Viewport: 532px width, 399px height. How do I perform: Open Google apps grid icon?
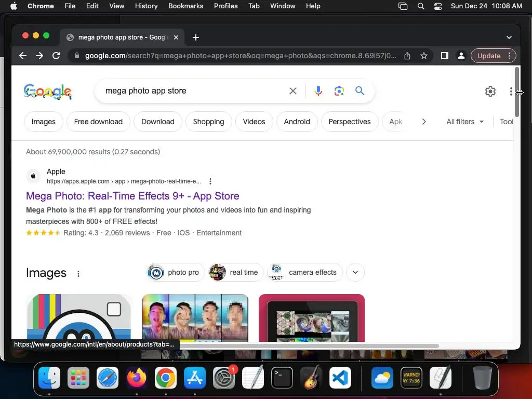click(x=511, y=91)
